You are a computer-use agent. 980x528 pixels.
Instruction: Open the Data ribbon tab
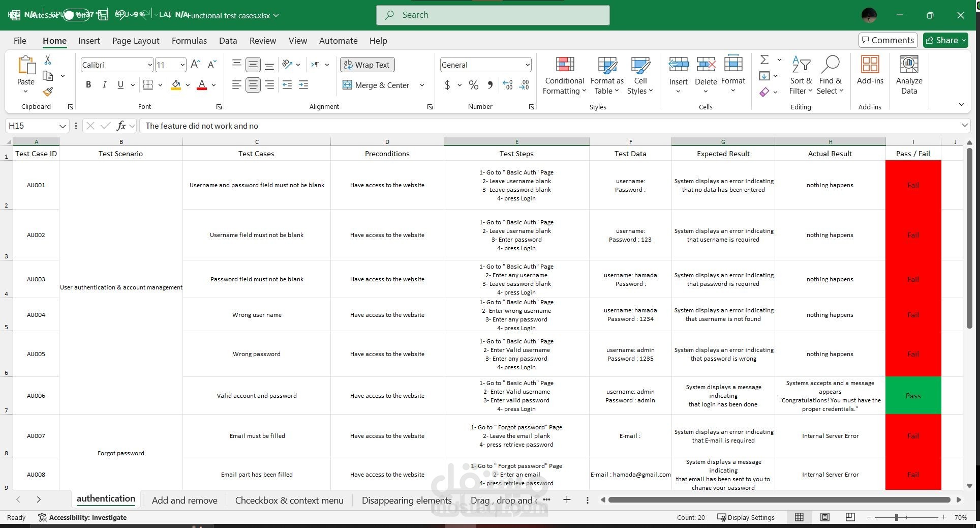(228, 41)
